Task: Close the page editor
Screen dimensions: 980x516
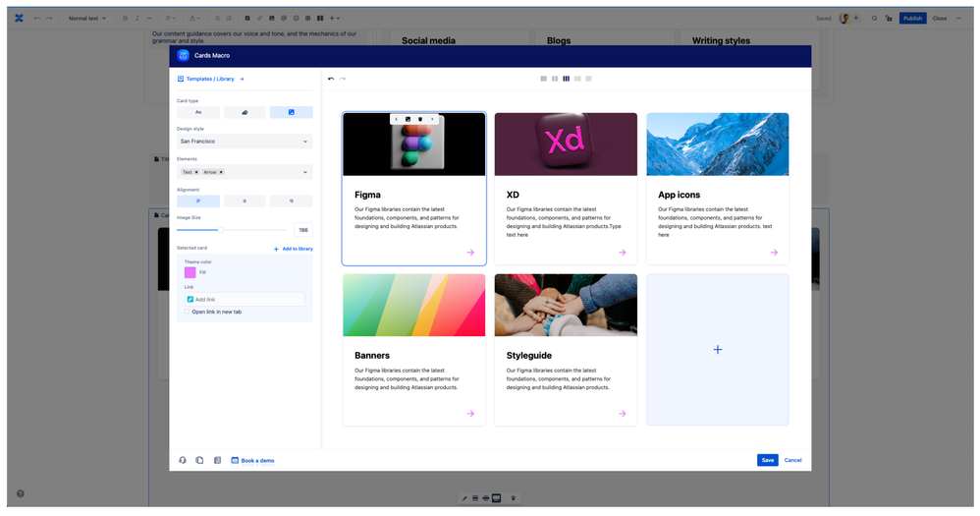Action: (x=940, y=18)
